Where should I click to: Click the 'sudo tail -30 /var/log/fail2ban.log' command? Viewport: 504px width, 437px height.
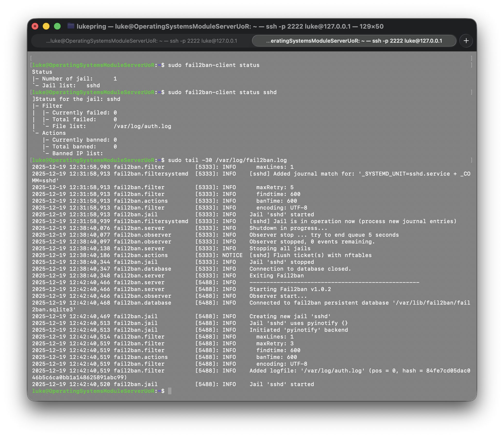(227, 160)
